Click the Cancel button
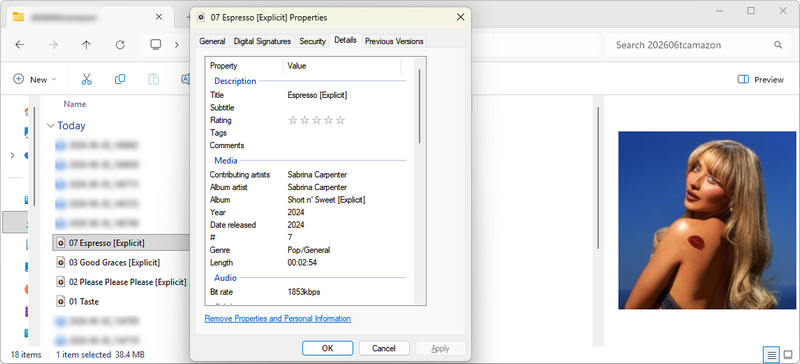This screenshot has width=800, height=364. (384, 348)
